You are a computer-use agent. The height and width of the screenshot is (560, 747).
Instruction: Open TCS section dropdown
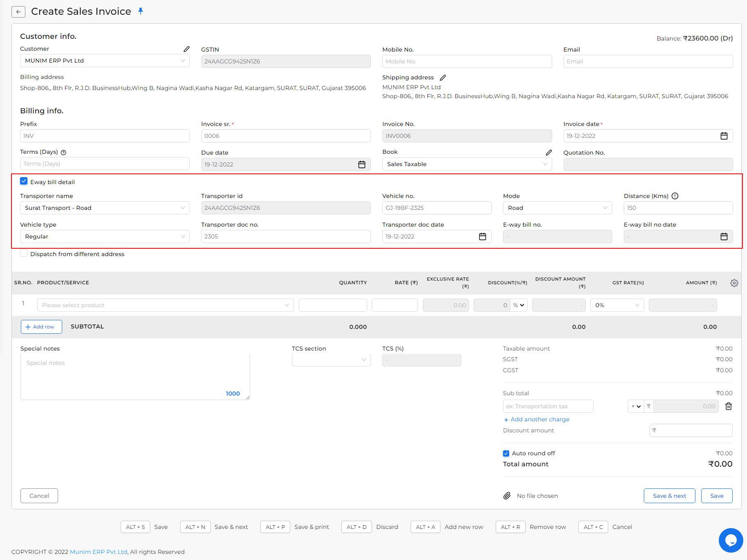(x=331, y=360)
